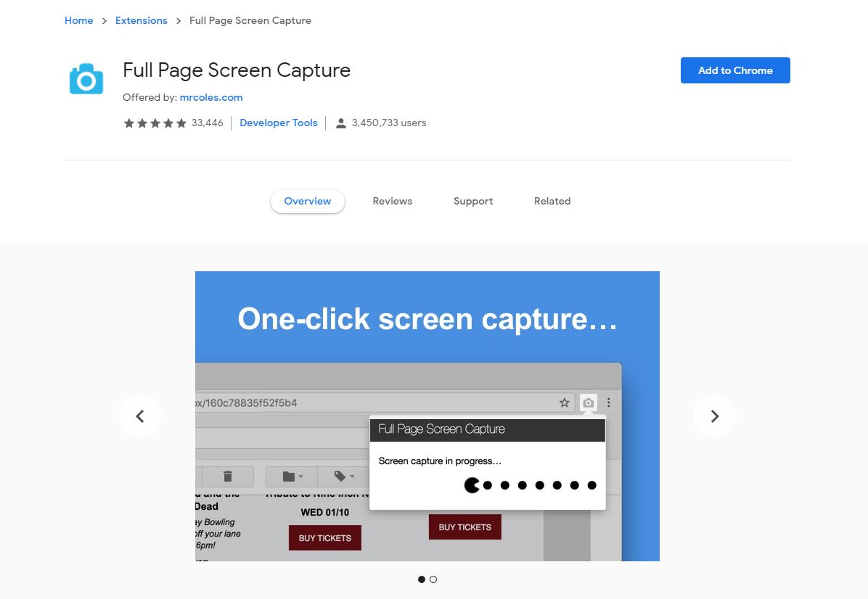The image size is (868, 599).
Task: Open the Support tab
Action: click(x=473, y=202)
